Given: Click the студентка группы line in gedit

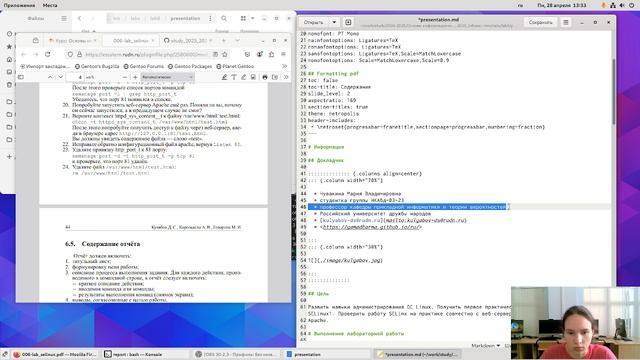Looking at the screenshot, I should [362, 200].
